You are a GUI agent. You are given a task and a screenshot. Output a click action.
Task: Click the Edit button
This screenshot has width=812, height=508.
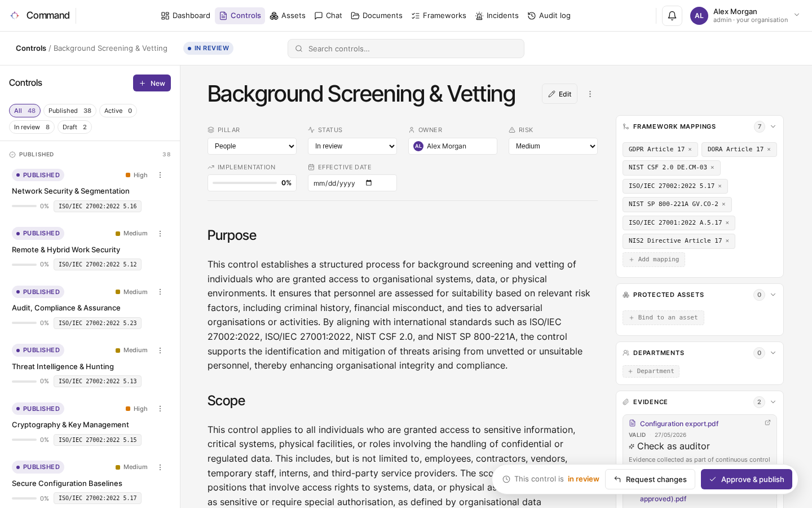coord(559,94)
